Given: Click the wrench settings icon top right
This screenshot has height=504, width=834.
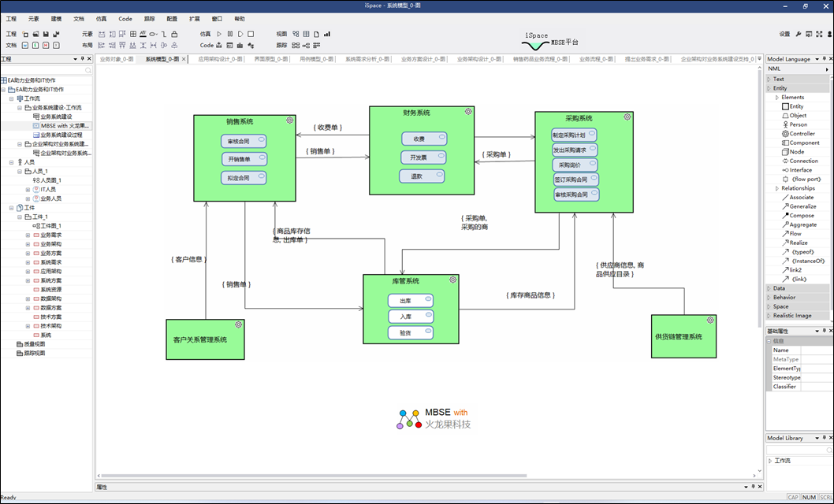Looking at the screenshot, I should coord(798,34).
